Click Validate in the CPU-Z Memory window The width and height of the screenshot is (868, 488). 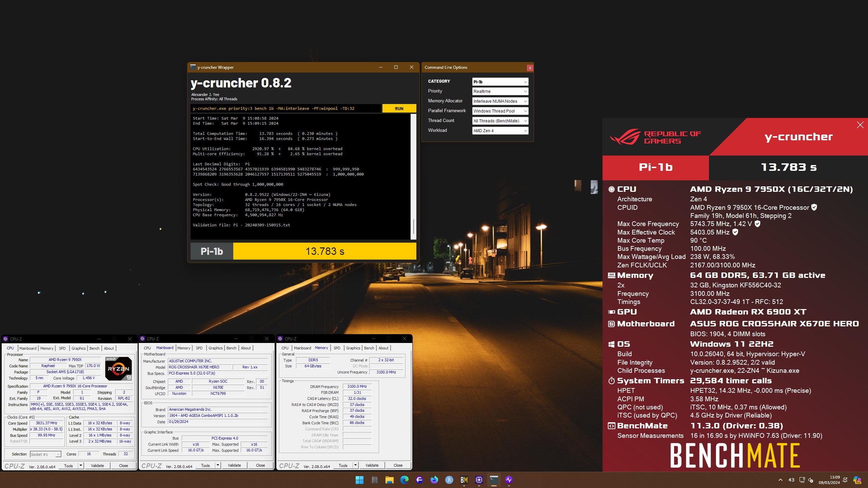point(372,465)
